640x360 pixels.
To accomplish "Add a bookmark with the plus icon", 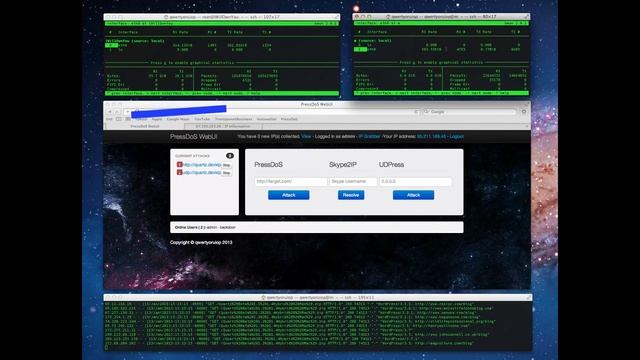I will (x=127, y=111).
